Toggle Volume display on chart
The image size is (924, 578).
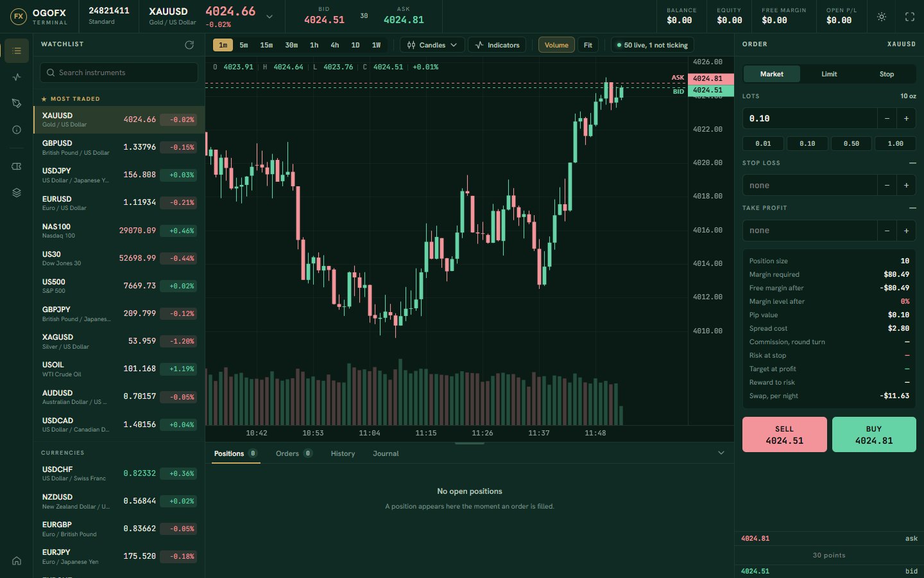(x=556, y=45)
